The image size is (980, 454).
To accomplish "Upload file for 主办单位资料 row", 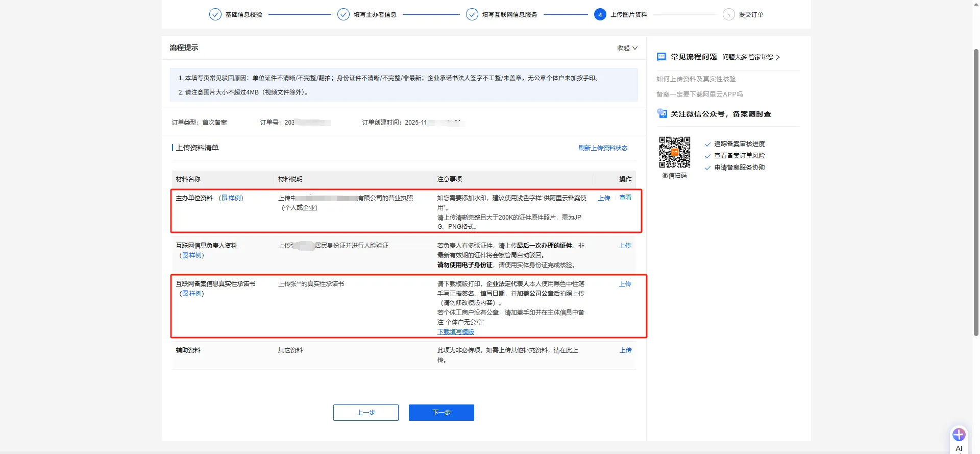I will tap(604, 198).
